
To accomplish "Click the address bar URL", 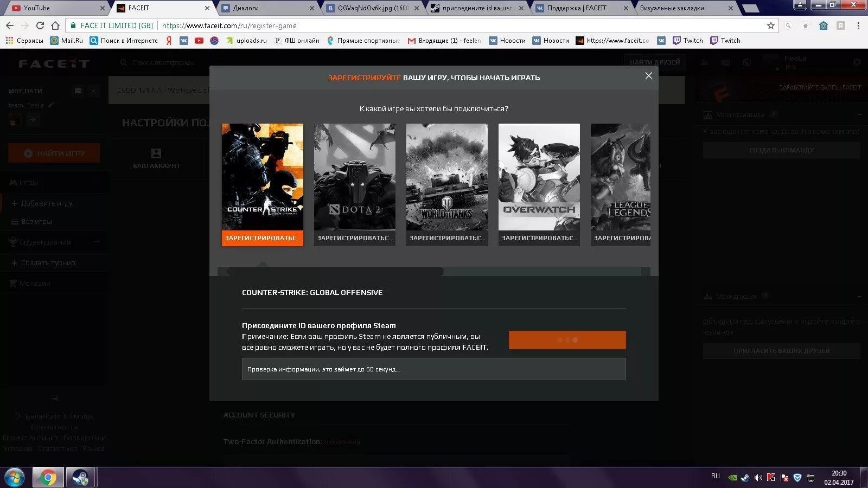I will pyautogui.click(x=229, y=25).
